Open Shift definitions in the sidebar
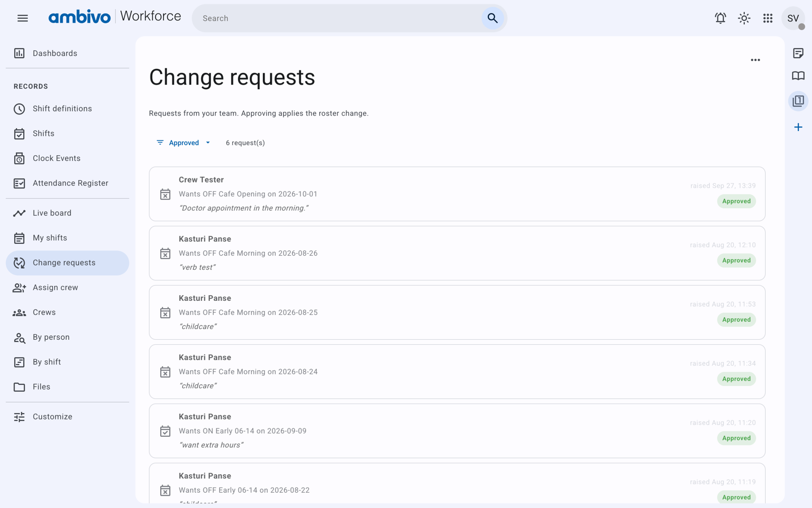 (x=67, y=108)
